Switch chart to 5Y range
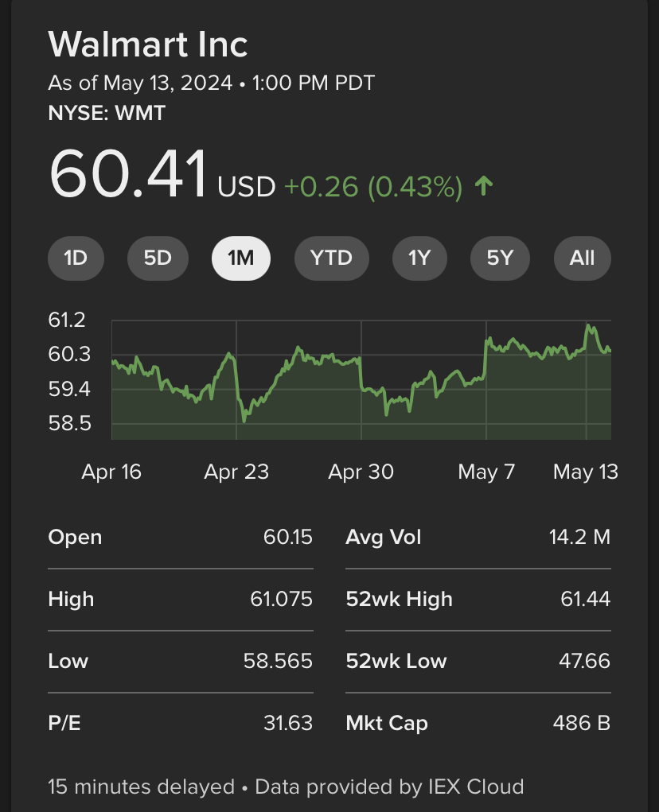Screen dimensions: 659x812 500,258
